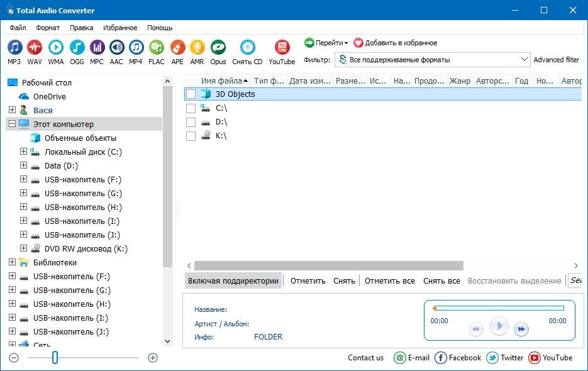Viewport: 588px width, 371px height.
Task: Toggle Включая поддиректории option
Action: (x=233, y=280)
